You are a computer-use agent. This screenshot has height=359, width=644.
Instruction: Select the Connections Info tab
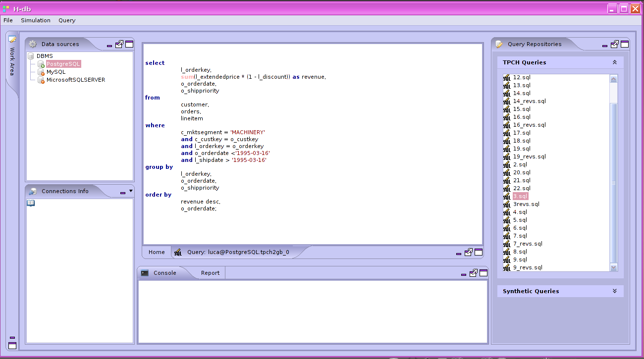pyautogui.click(x=65, y=191)
